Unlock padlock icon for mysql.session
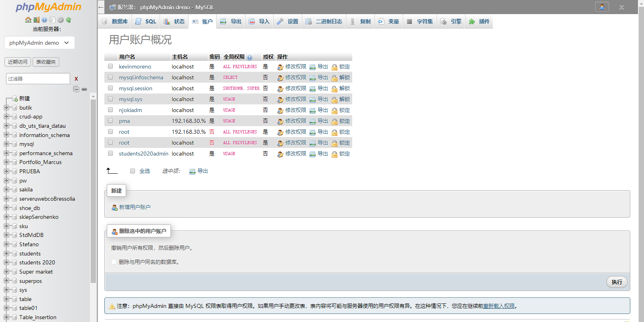The height and width of the screenshot is (322, 644). pyautogui.click(x=334, y=89)
